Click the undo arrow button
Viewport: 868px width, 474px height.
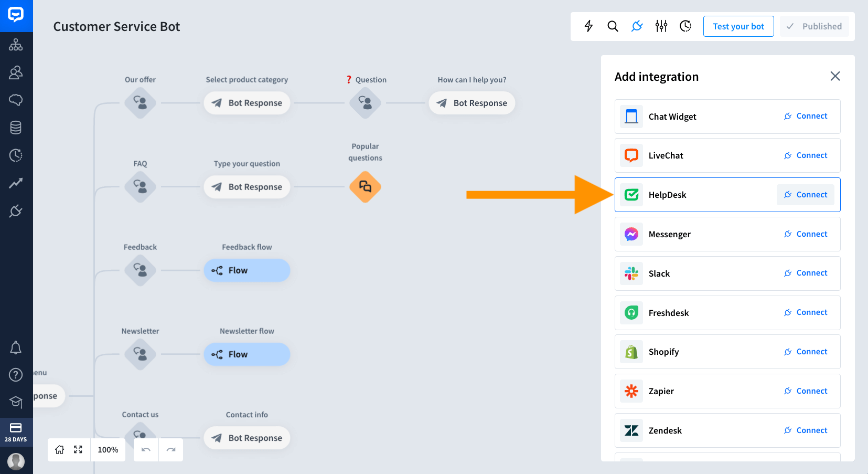146,450
